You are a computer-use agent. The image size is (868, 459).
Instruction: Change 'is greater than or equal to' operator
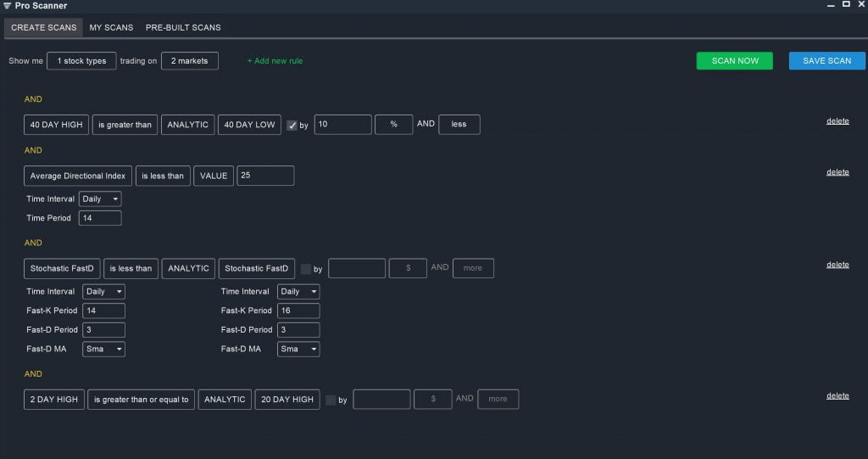click(142, 399)
